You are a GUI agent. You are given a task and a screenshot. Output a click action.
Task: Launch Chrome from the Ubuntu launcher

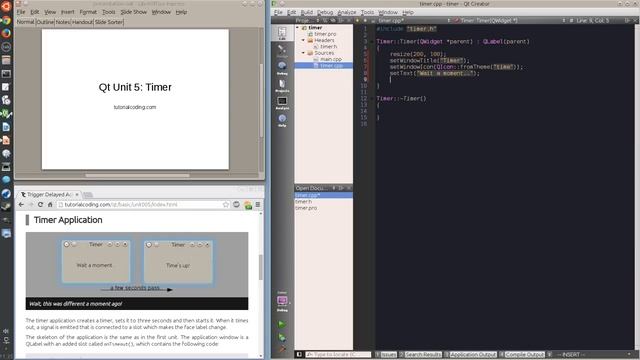(x=6, y=20)
